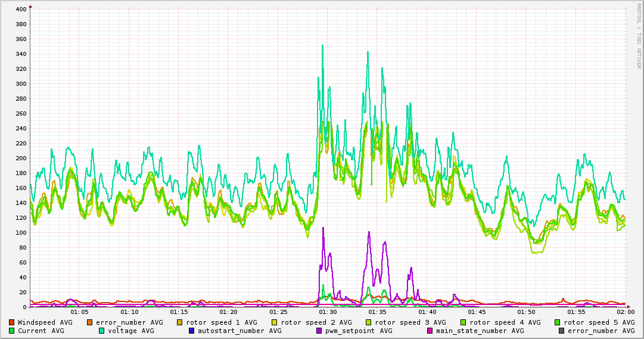The image size is (644, 339).
Task: Click the dark gray error_number AVG swatch
Action: point(562,331)
